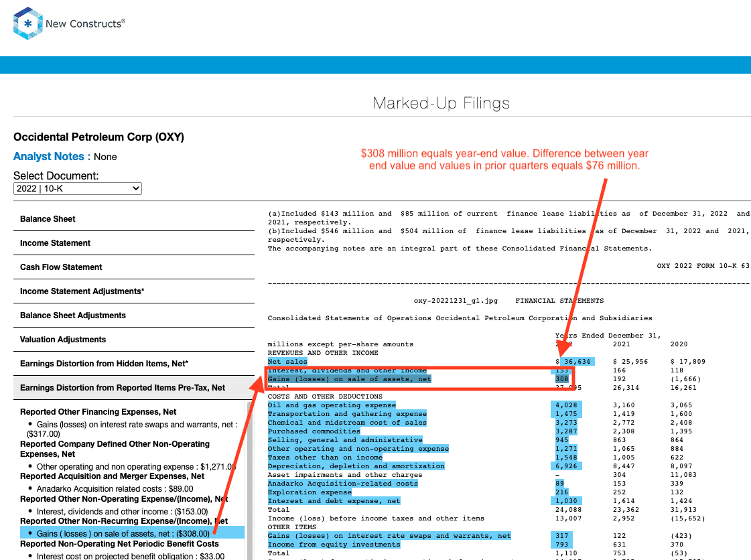Click the sidebar list vertical scrollbar
The height and width of the screenshot is (560, 751).
coord(249,480)
